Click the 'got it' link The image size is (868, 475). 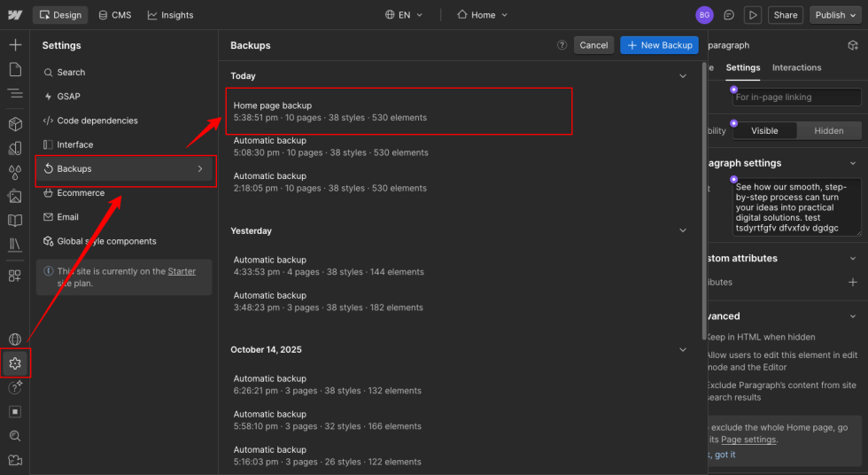(x=725, y=455)
